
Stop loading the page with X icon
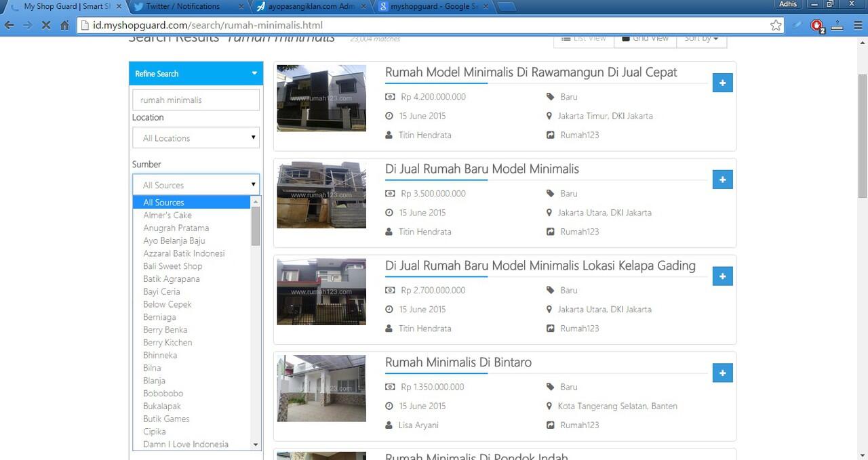click(x=46, y=25)
